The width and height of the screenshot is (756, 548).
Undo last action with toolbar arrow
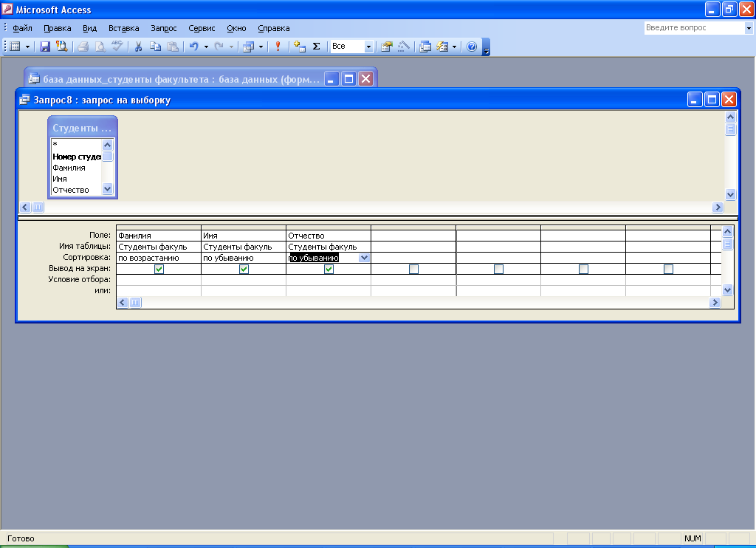coord(194,47)
